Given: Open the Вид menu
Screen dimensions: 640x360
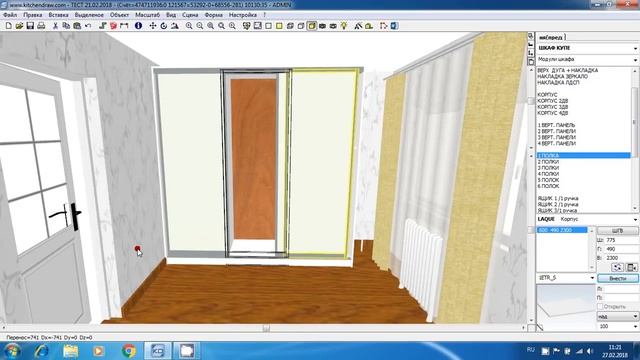Looking at the screenshot, I should click(171, 15).
